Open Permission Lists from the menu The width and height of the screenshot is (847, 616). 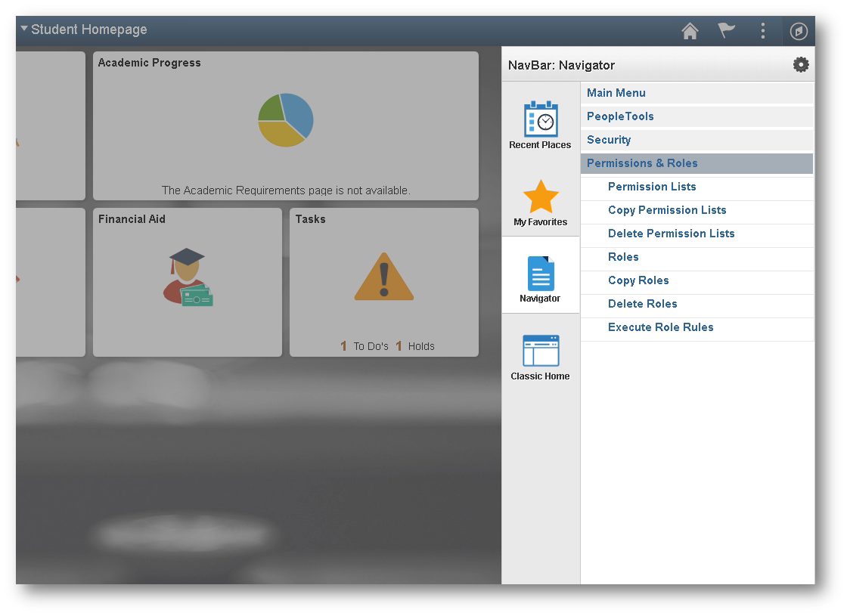pos(651,187)
